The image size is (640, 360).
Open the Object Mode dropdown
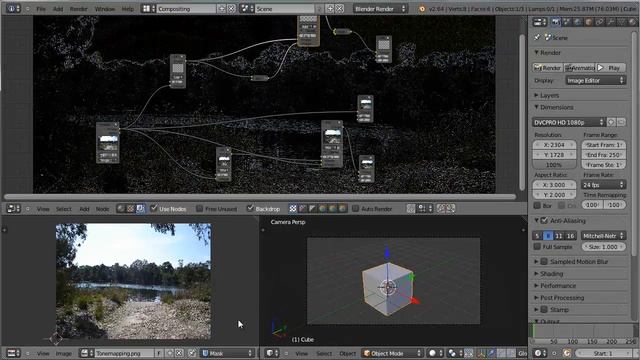[392, 353]
